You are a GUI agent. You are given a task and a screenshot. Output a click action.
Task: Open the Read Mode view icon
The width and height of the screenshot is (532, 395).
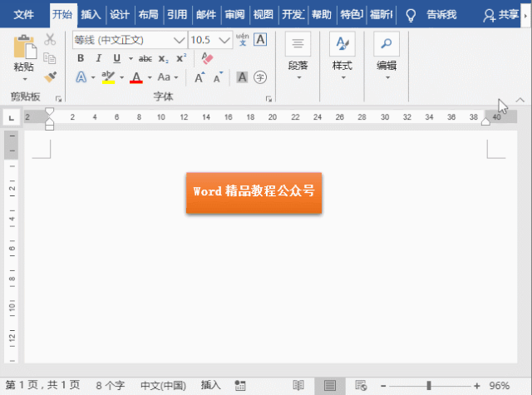point(298,385)
